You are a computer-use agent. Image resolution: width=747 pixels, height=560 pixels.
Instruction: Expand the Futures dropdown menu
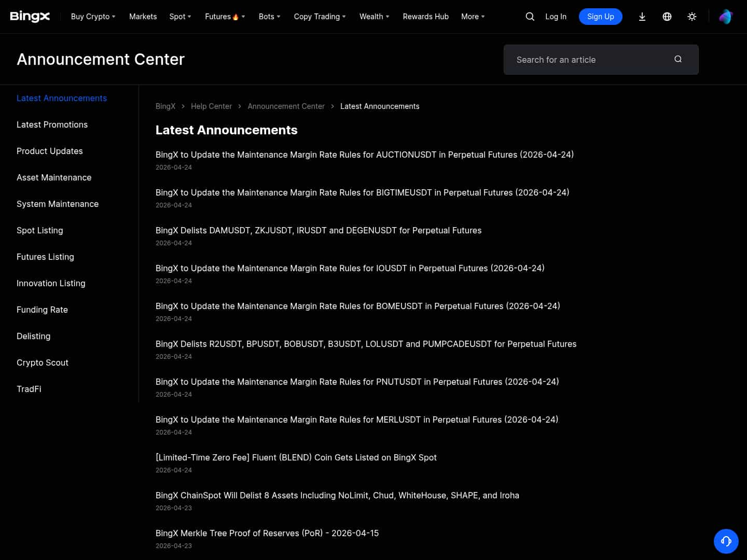click(x=222, y=17)
